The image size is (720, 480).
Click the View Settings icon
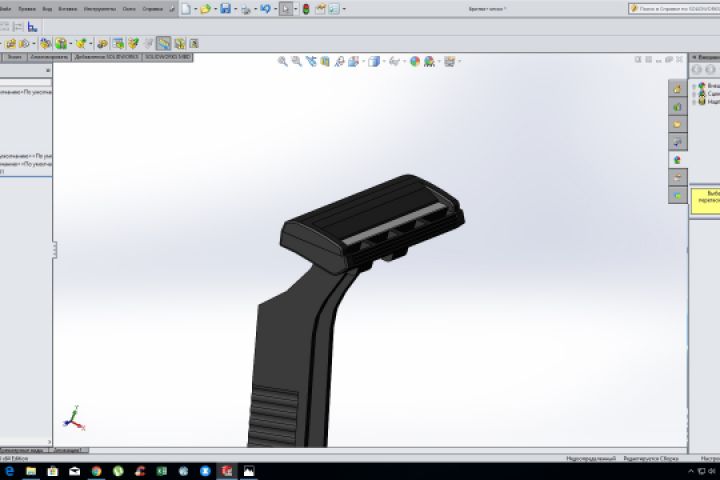click(450, 61)
